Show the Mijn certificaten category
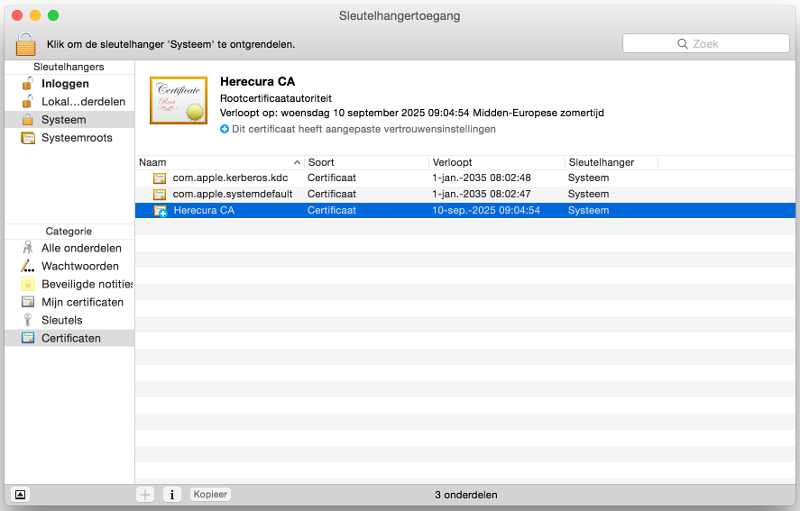 (82, 302)
